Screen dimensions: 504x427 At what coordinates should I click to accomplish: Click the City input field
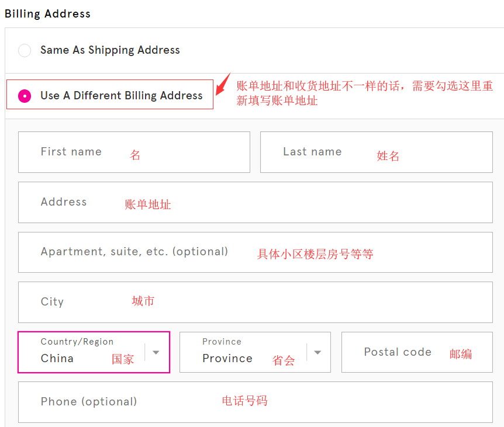coord(255,302)
